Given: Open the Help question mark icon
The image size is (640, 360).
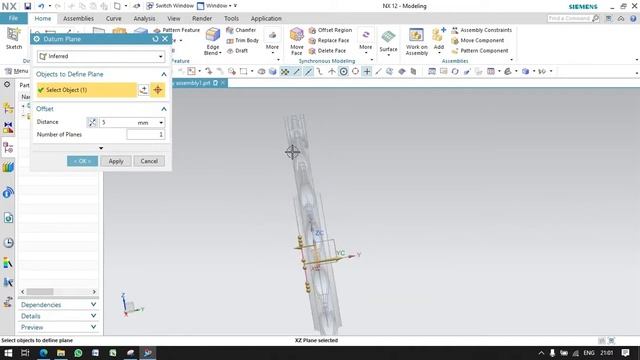Looking at the screenshot, I should click(633, 18).
